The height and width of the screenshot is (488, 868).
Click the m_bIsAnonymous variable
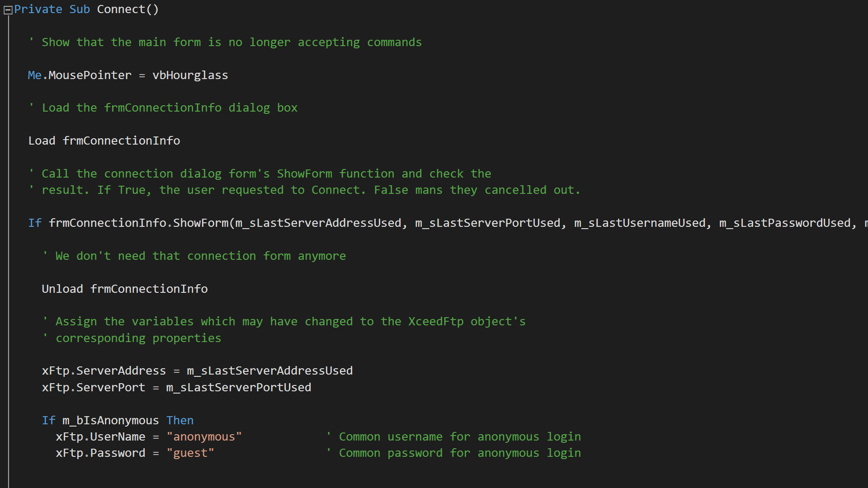point(110,421)
